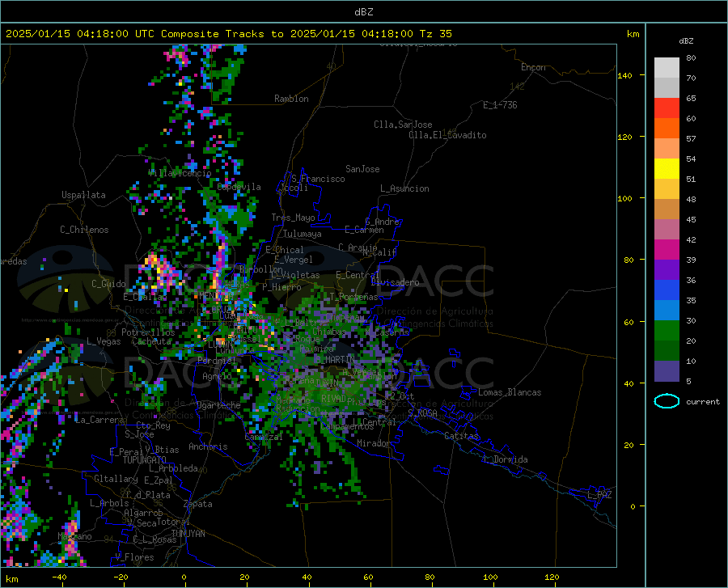This screenshot has height=588, width=728.
Task: Click the 80 dBZ white color swatch
Action: [x=667, y=67]
